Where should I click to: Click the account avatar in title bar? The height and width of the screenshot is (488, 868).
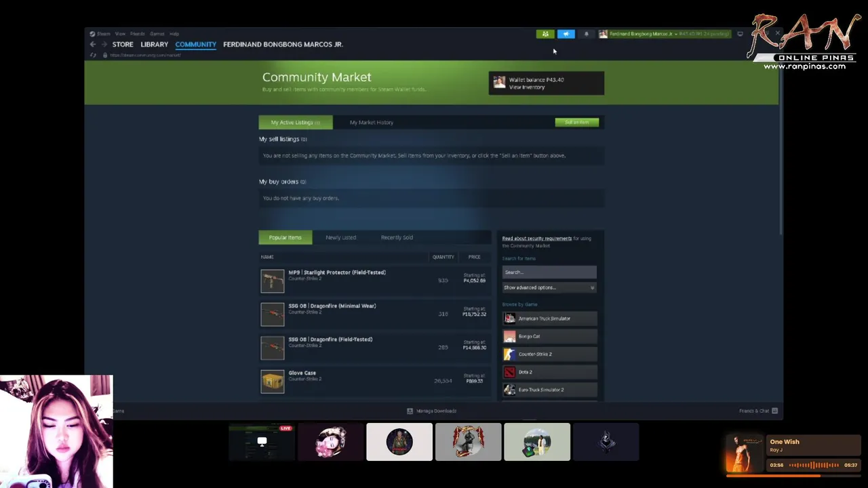click(x=603, y=34)
